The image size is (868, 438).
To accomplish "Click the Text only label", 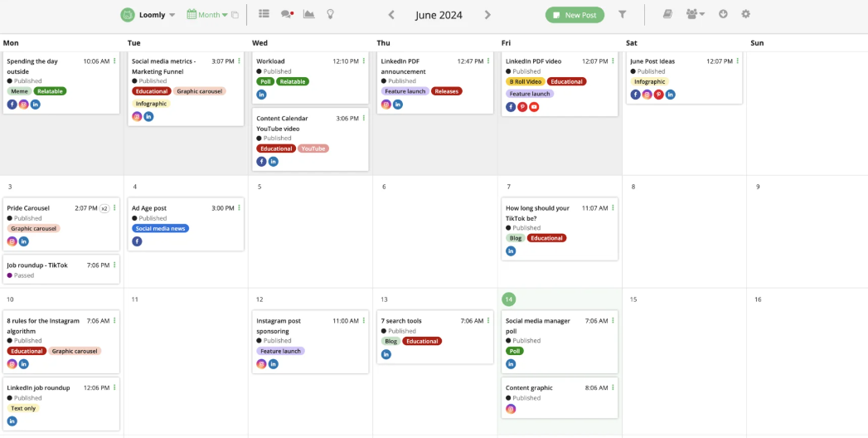I will [23, 408].
